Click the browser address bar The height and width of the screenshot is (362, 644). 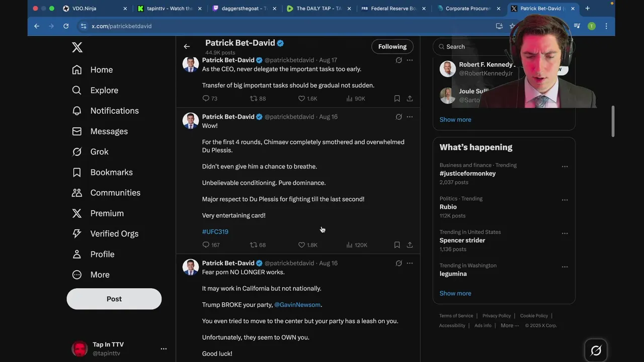point(292,26)
